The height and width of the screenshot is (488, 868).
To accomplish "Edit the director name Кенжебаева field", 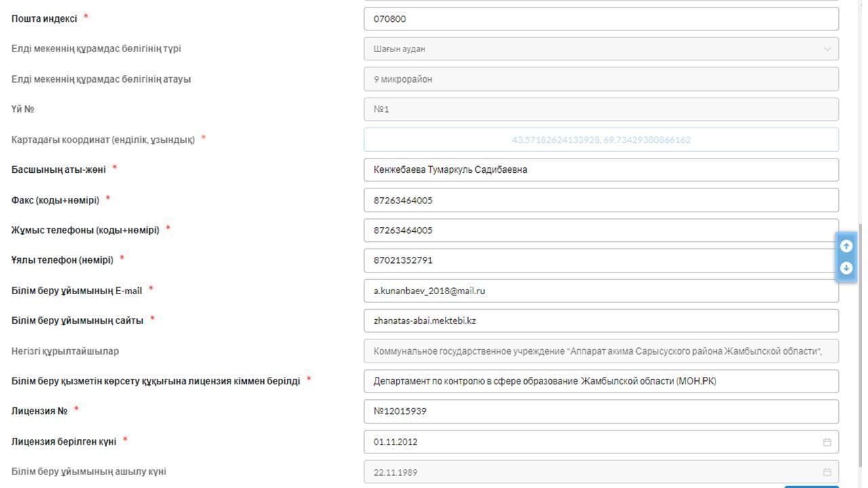I will [x=601, y=169].
